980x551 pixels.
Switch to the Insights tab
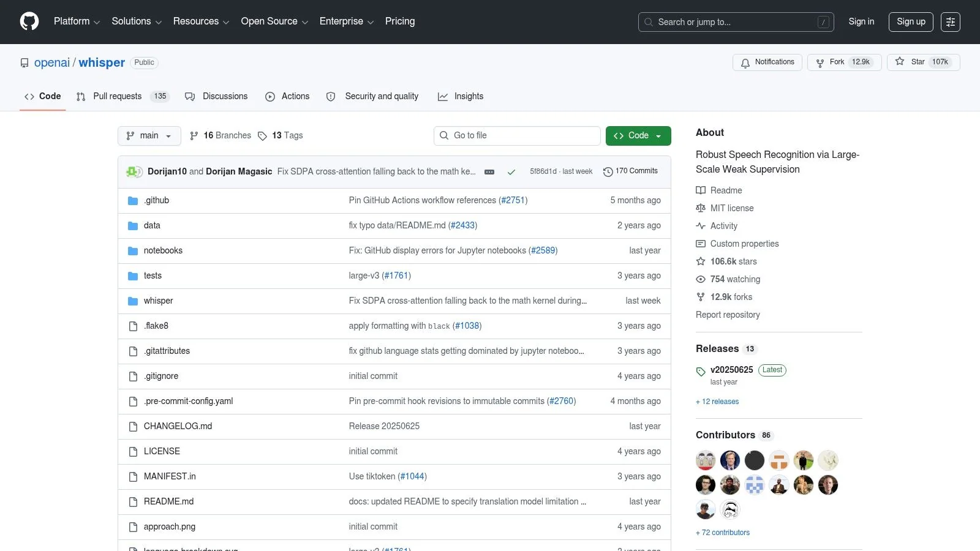[461, 96]
